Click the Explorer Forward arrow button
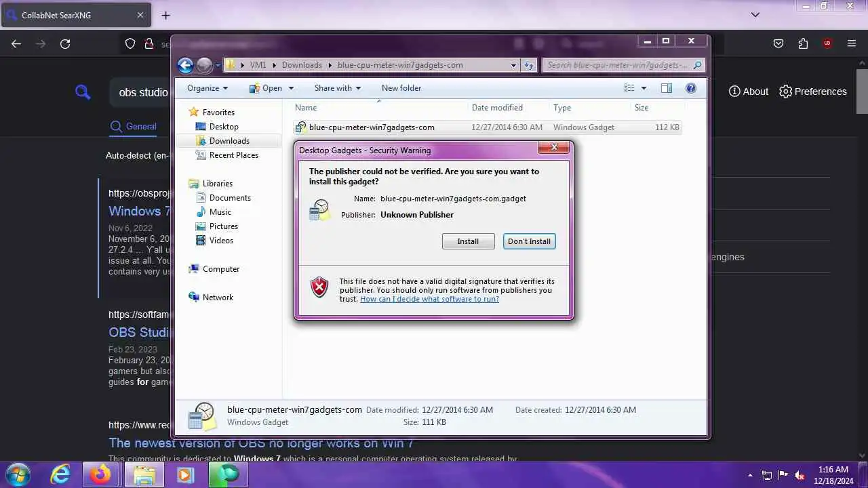868x488 pixels. tap(204, 65)
